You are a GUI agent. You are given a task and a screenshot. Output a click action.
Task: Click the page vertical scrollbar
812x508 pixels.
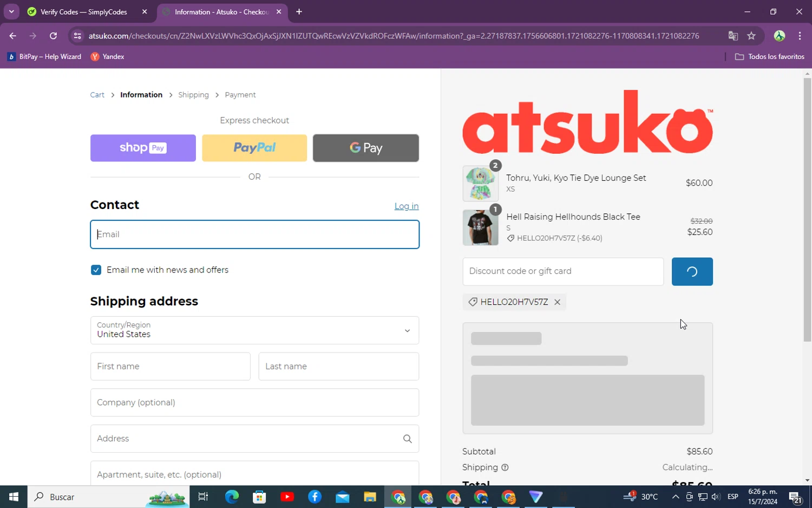pyautogui.click(x=807, y=210)
